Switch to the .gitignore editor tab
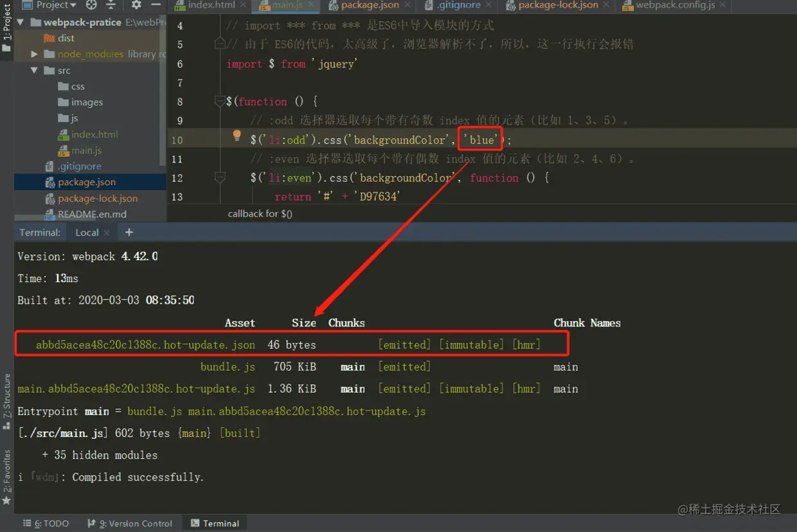797x532 pixels. [x=458, y=5]
